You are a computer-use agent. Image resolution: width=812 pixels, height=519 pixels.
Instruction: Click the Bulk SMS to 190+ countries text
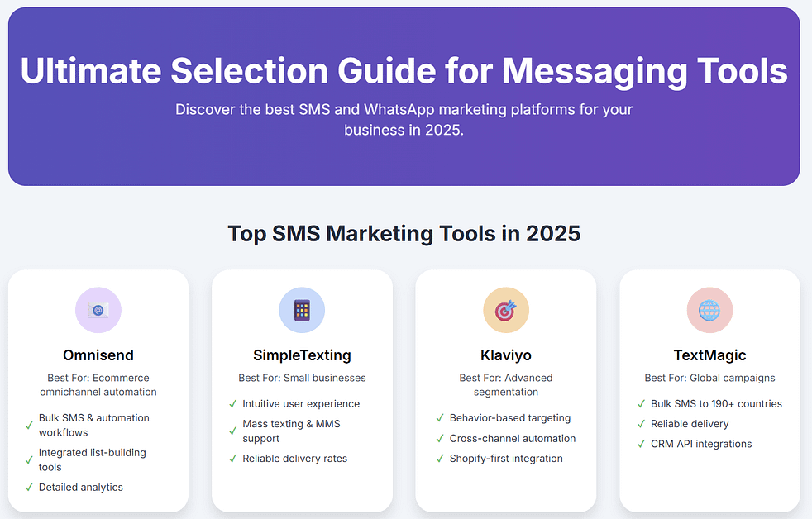pyautogui.click(x=716, y=403)
